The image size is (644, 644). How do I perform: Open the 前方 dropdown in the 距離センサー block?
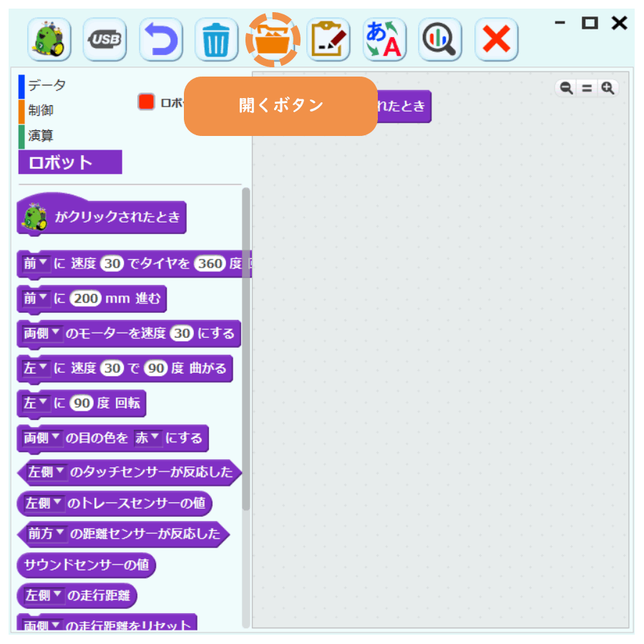(x=46, y=534)
